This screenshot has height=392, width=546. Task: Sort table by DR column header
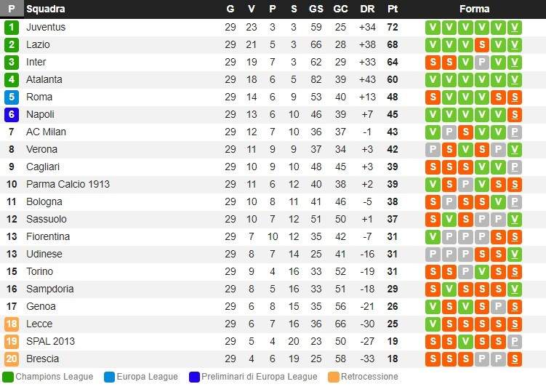pos(367,9)
